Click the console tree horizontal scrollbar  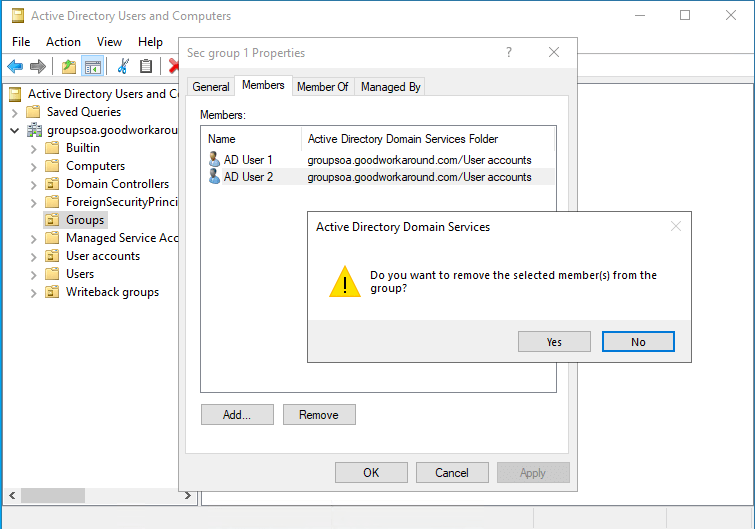(100, 495)
